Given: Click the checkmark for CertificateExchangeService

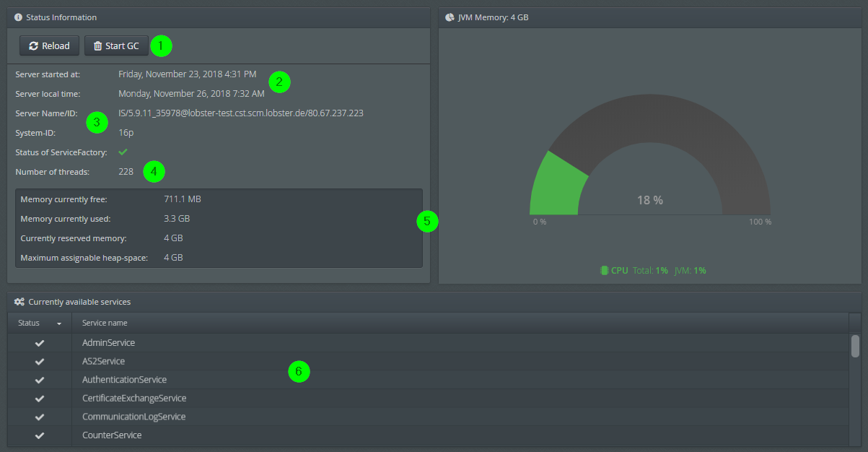Looking at the screenshot, I should coord(40,399).
